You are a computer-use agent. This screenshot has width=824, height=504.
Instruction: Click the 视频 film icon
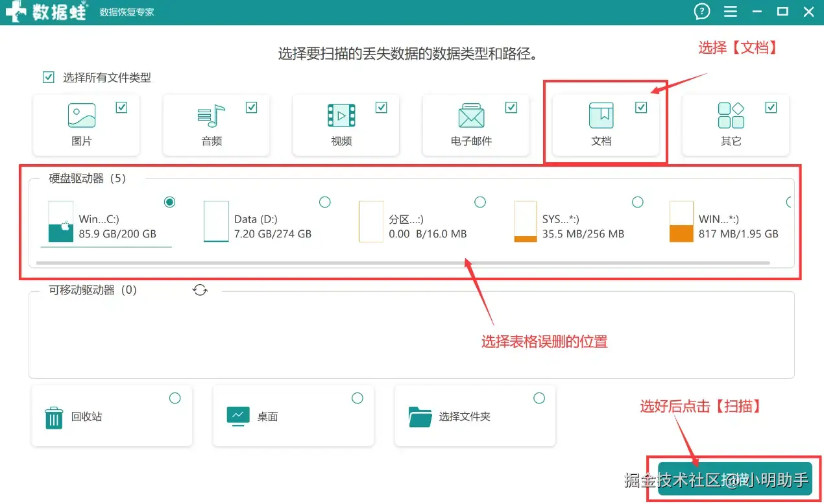pos(341,115)
